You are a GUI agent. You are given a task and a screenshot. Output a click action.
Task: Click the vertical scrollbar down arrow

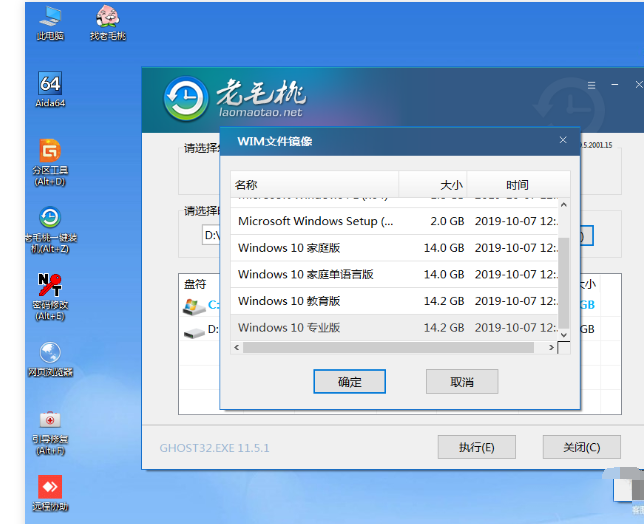(564, 335)
